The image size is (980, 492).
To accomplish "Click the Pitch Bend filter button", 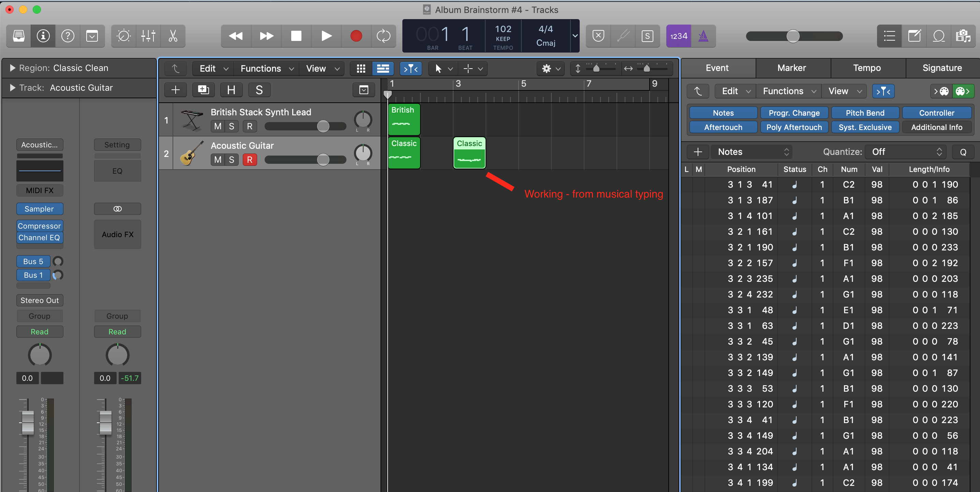I will point(865,113).
